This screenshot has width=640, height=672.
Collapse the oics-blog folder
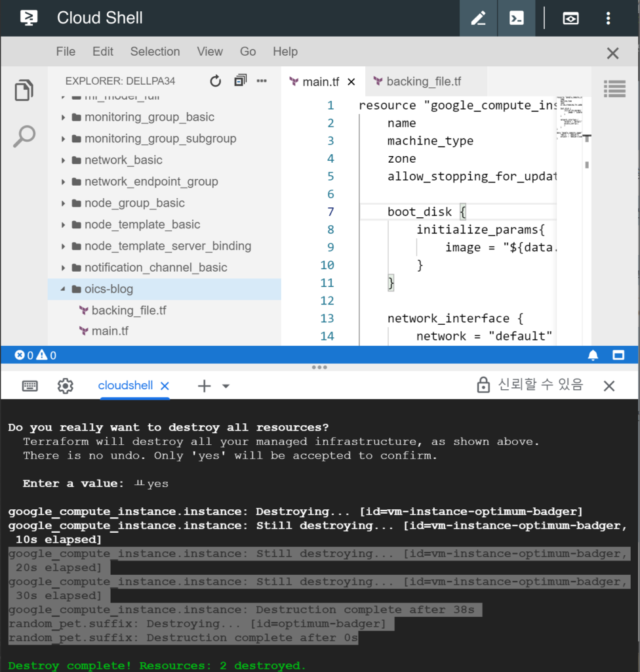(x=63, y=289)
